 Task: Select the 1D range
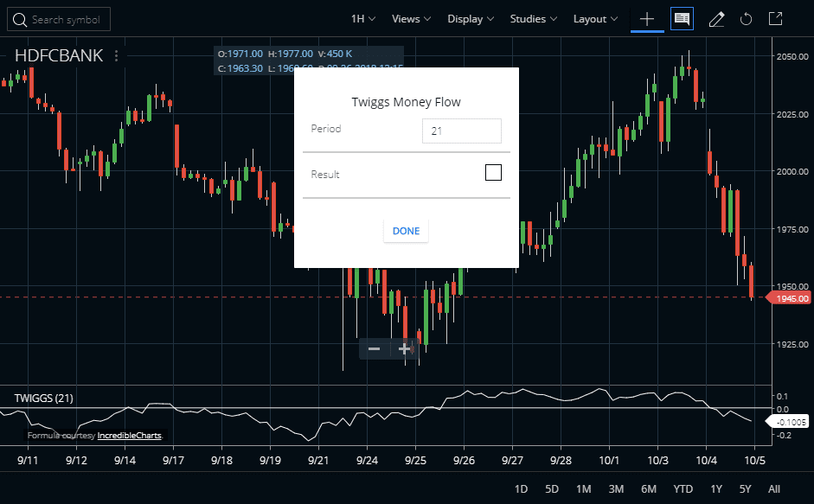(x=521, y=489)
